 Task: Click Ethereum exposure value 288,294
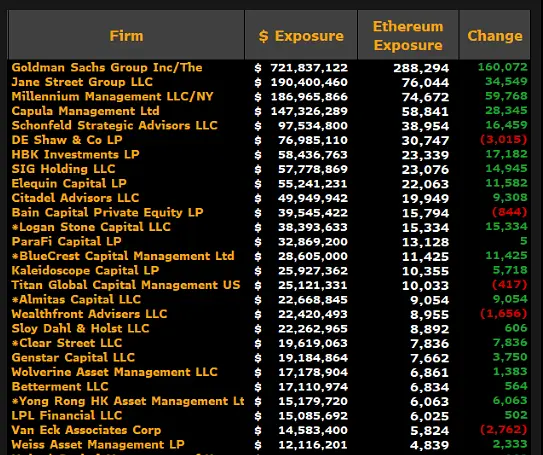point(421,68)
